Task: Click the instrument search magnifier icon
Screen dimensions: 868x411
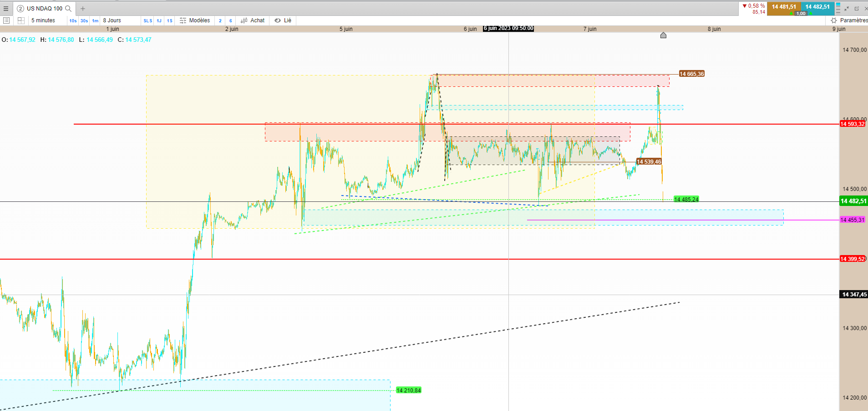Action: 68,9
